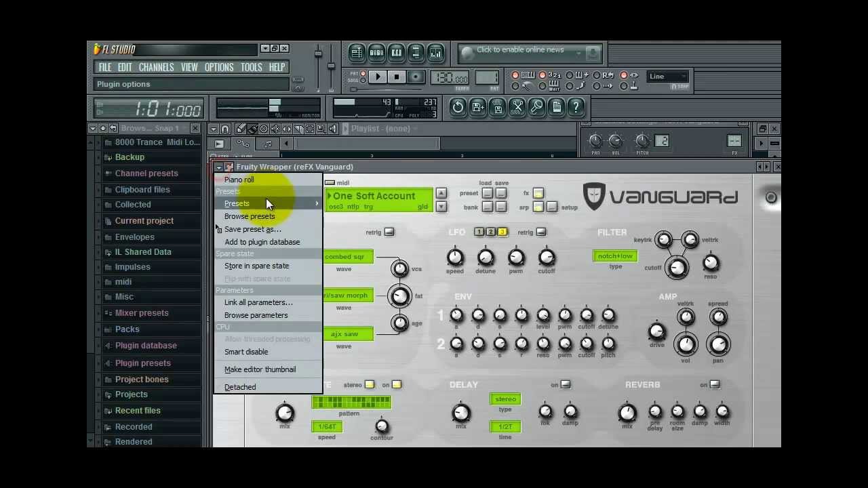
Task: Click the channel FX display icon
Action: coord(734,141)
